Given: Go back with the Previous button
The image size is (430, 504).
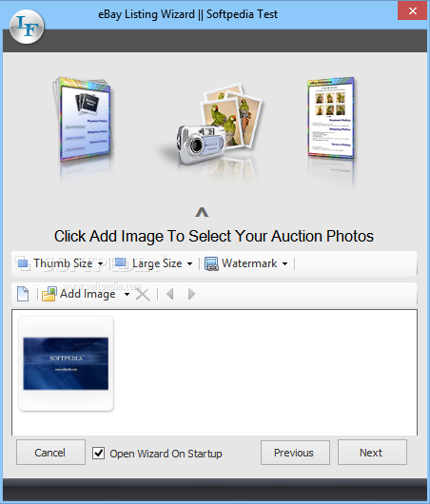Looking at the screenshot, I should coord(295,453).
